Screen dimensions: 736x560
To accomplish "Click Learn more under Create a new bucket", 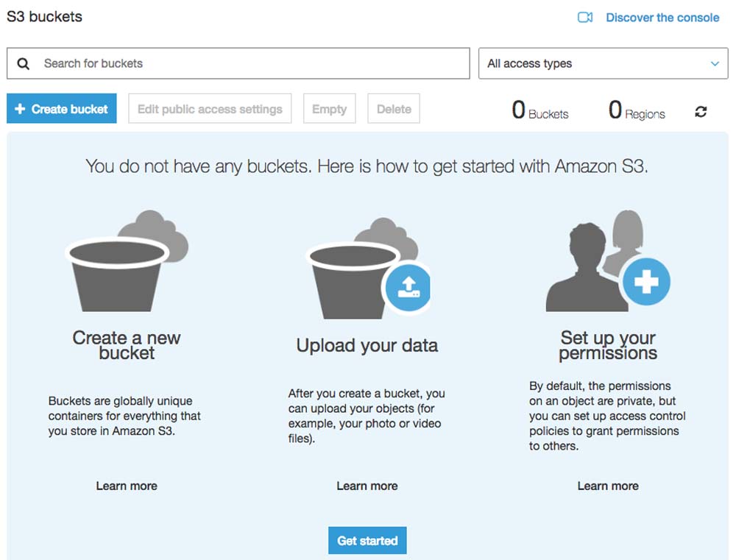I will (127, 486).
